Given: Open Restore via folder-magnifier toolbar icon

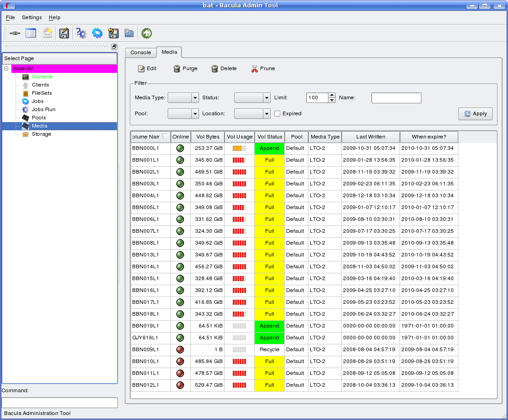Looking at the screenshot, I should tap(130, 33).
